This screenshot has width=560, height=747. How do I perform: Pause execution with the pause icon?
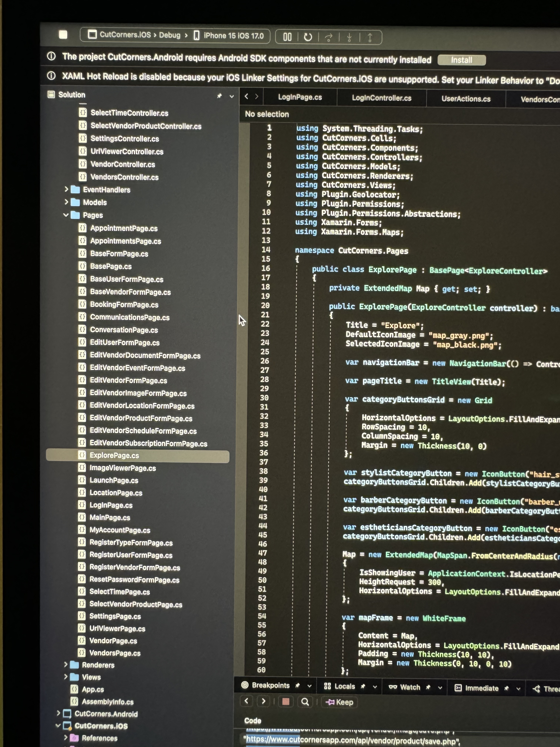click(287, 37)
